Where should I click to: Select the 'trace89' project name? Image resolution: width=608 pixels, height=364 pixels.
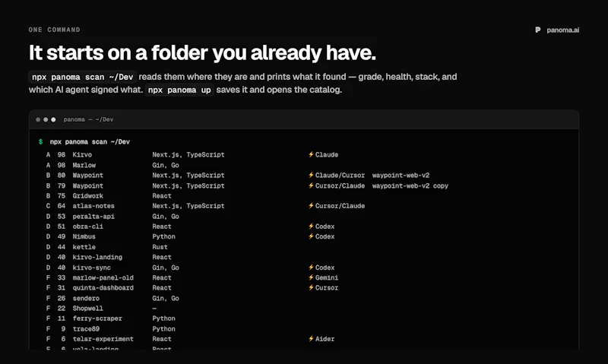point(86,329)
